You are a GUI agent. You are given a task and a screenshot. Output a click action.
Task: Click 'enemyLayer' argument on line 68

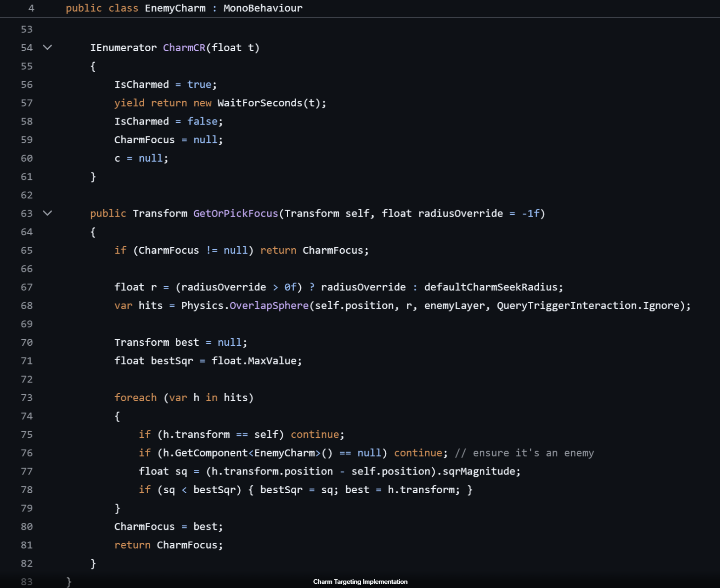pyautogui.click(x=455, y=305)
